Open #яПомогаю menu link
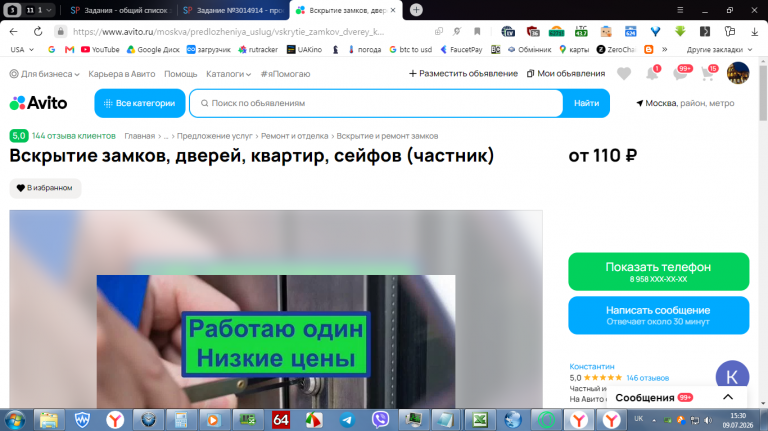 coord(286,74)
